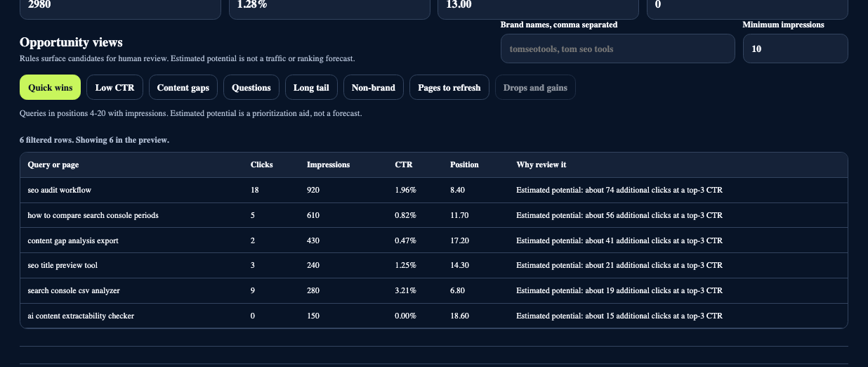Click the 0.00% CTR cell
The image size is (868, 367).
tap(406, 316)
